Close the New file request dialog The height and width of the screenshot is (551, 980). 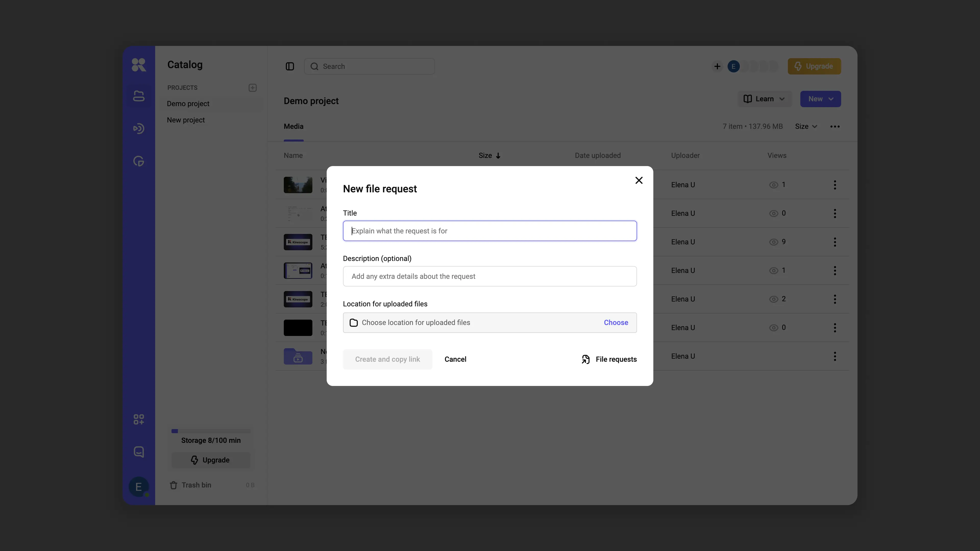point(639,180)
